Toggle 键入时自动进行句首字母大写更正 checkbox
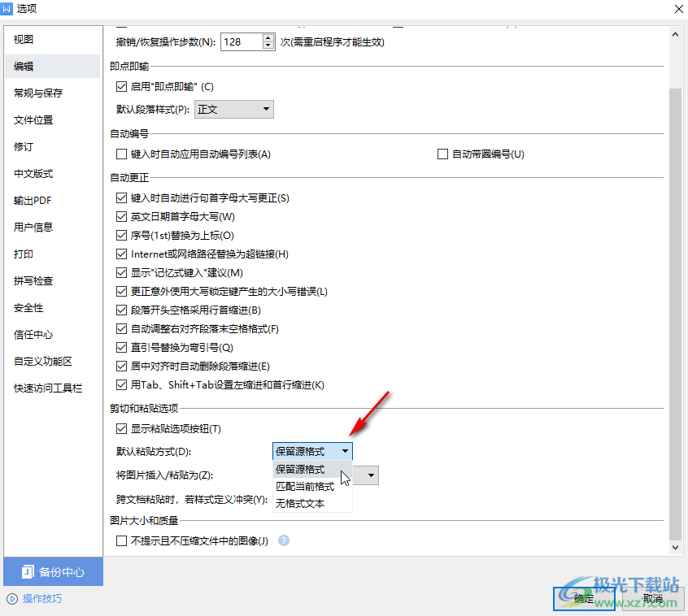688x616 pixels. click(121, 198)
